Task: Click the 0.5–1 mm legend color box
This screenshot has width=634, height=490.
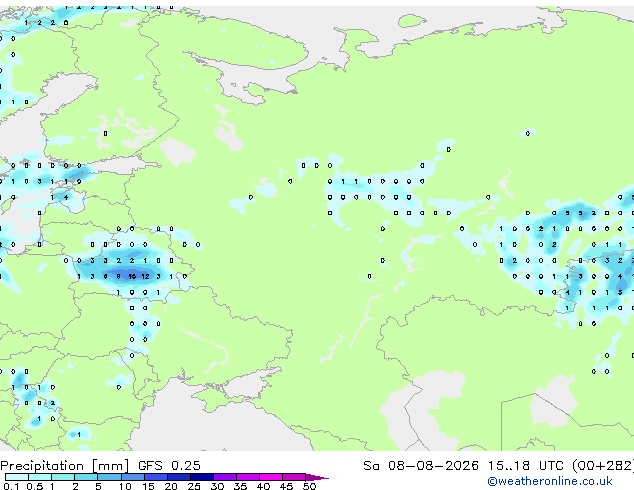Action: (x=40, y=477)
